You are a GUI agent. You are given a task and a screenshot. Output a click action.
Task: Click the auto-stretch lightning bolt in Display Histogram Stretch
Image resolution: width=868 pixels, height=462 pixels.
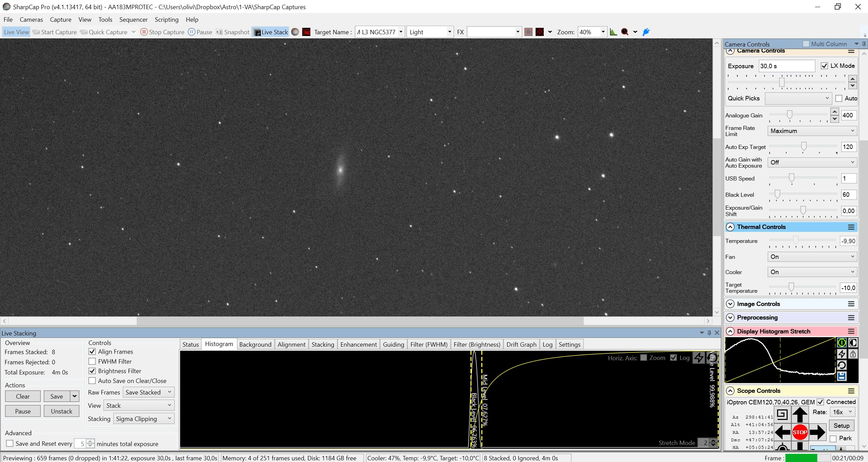tap(842, 354)
